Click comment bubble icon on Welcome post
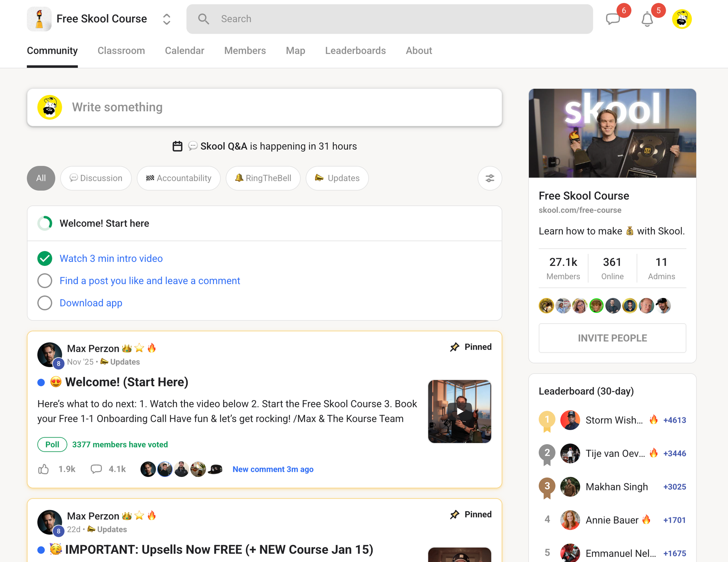Screen dimensions: 728x562 (96, 469)
